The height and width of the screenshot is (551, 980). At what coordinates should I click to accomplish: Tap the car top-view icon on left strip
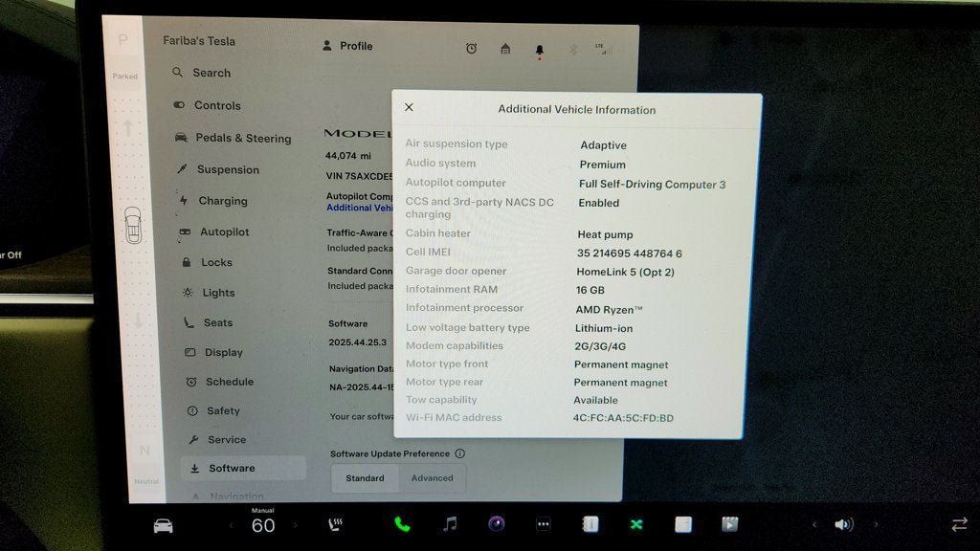pos(133,225)
